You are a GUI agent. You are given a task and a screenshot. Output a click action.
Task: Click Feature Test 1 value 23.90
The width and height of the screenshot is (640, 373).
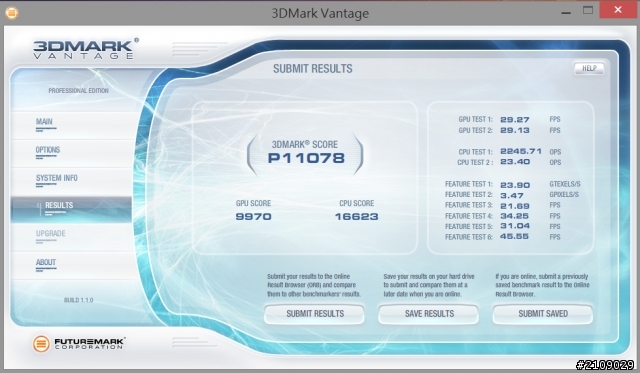(x=515, y=185)
